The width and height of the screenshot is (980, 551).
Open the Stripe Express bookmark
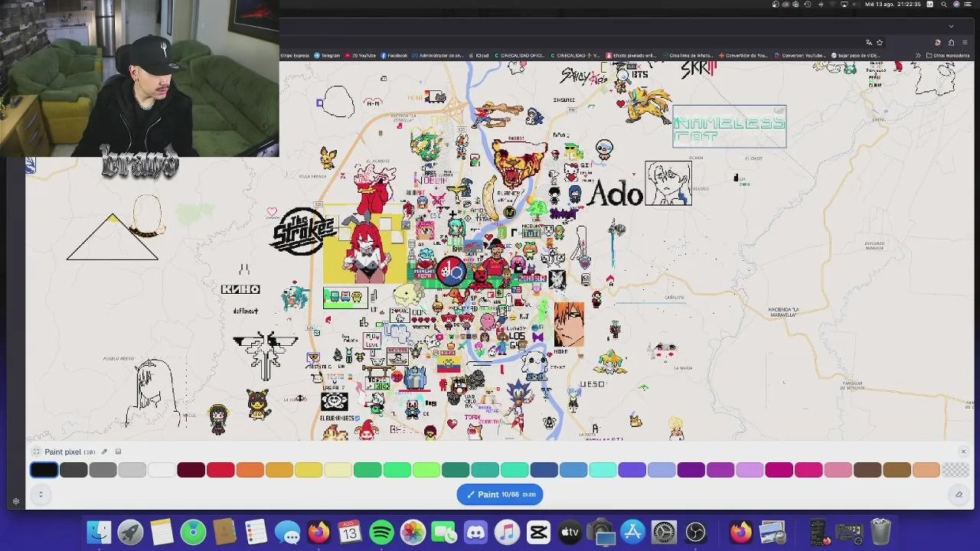(x=293, y=55)
